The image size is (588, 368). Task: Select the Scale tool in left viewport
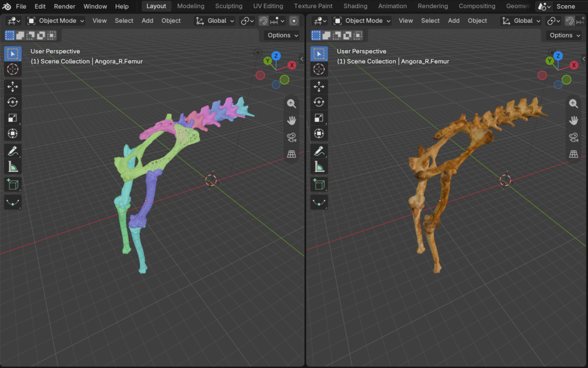(x=13, y=118)
